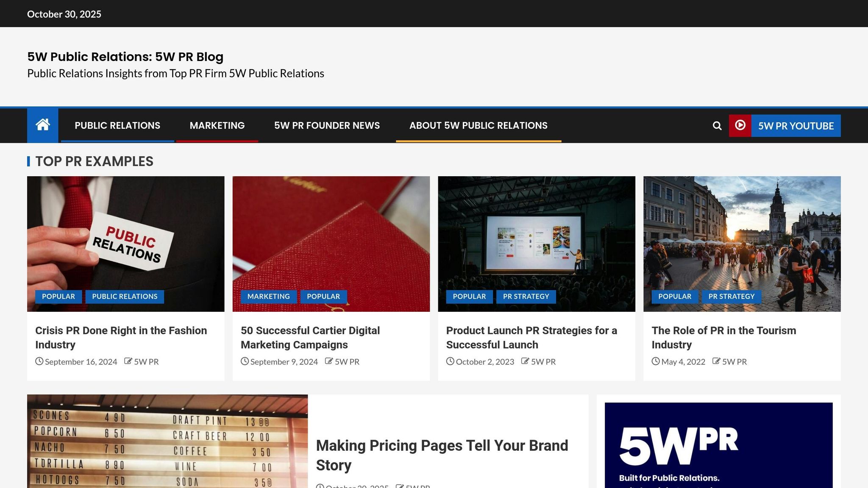
Task: Click edit icon beside 5W PR under Cartier post
Action: pyautogui.click(x=329, y=361)
